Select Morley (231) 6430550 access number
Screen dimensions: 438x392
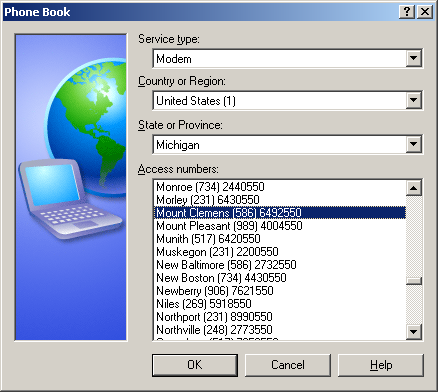pyautogui.click(x=280, y=200)
